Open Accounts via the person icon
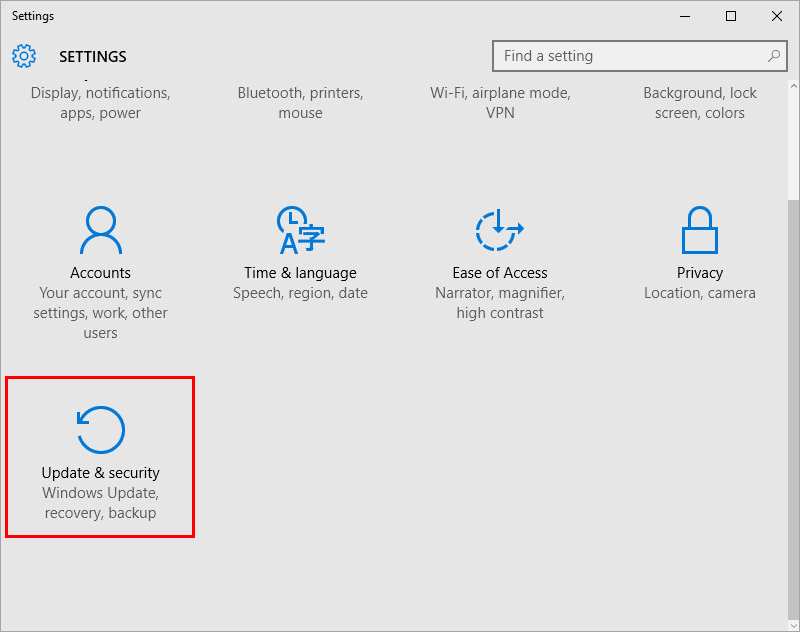 (100, 231)
